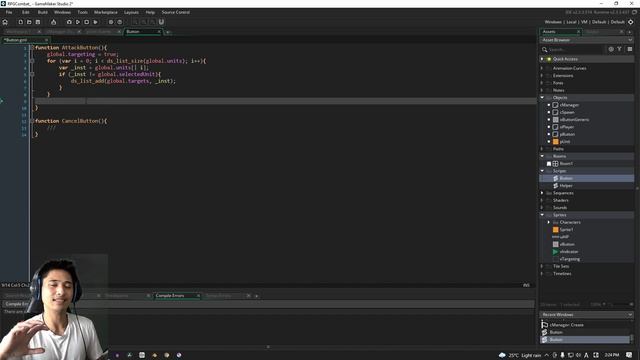Click the Windows target setting link

[553, 22]
